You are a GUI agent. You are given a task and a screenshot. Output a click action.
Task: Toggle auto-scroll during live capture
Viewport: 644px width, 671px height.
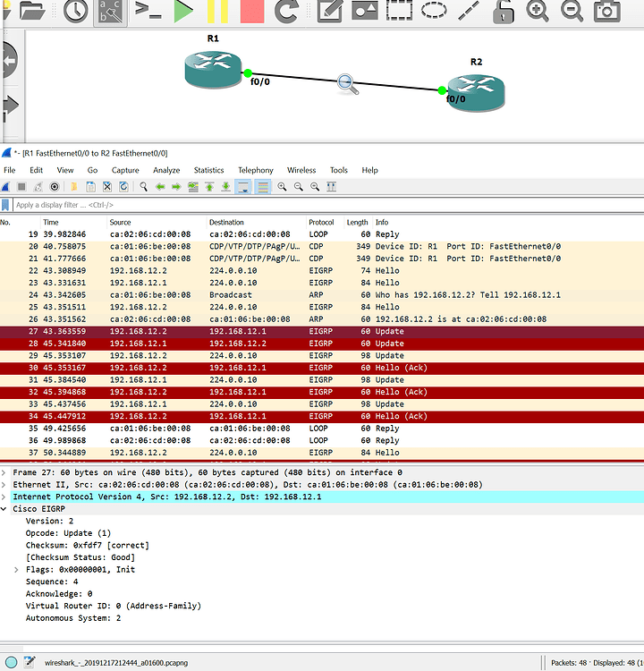[x=243, y=187]
